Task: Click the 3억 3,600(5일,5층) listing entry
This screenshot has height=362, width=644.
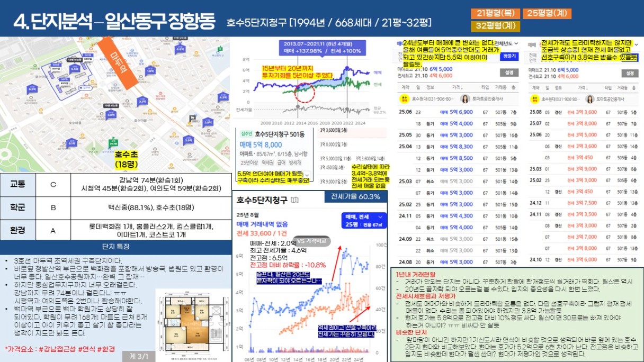Action: (x=333, y=131)
